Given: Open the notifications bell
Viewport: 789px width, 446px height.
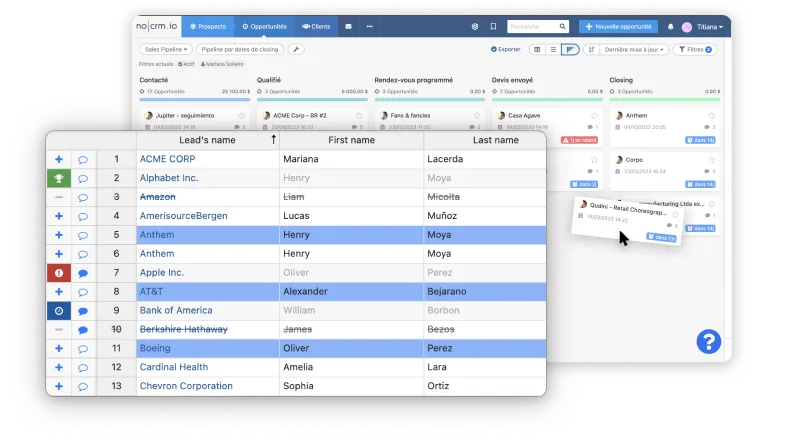Looking at the screenshot, I should point(670,27).
